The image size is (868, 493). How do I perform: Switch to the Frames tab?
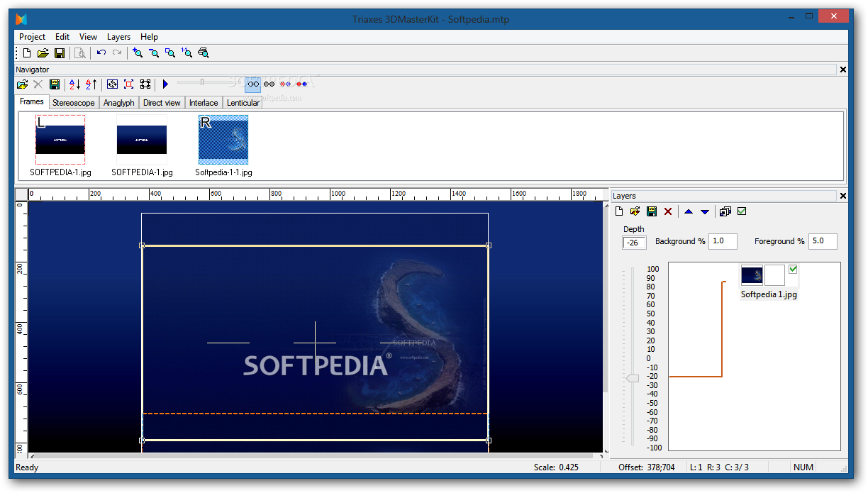coord(32,101)
